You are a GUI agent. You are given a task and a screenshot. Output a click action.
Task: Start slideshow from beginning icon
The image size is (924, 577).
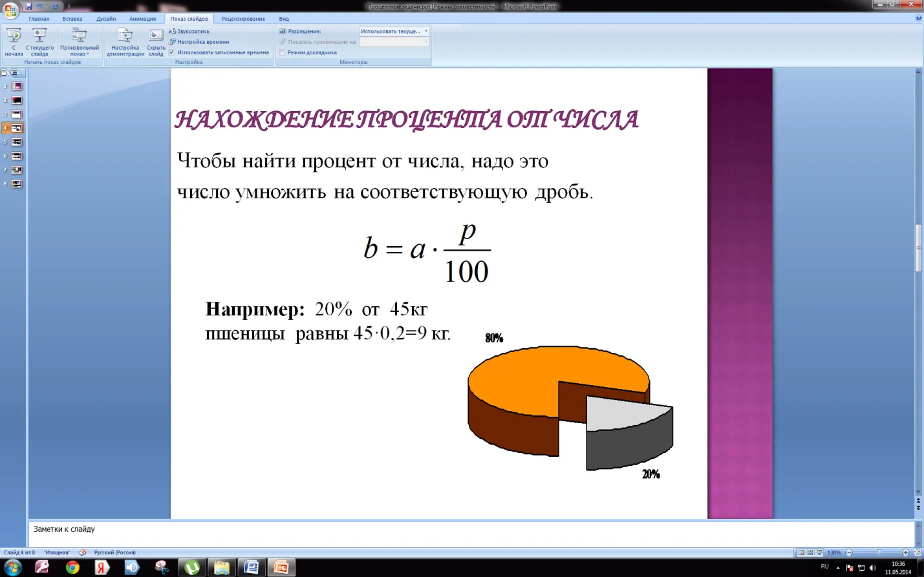(x=14, y=42)
